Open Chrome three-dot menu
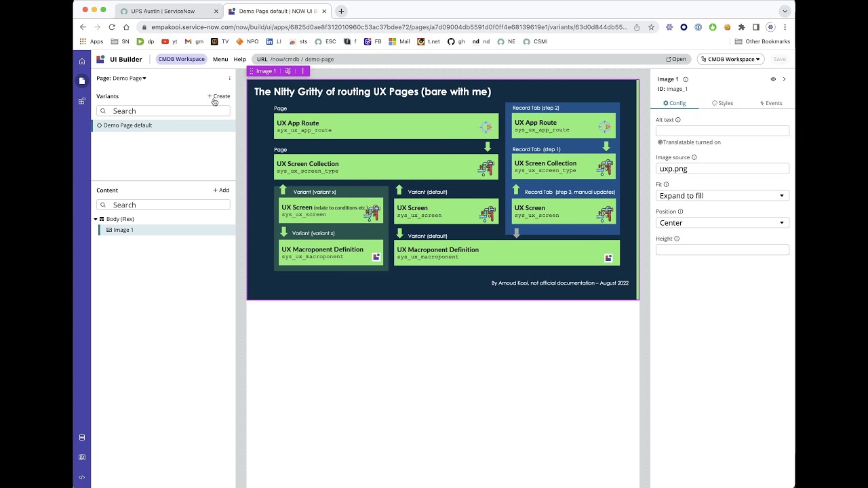868x488 pixels. [785, 27]
